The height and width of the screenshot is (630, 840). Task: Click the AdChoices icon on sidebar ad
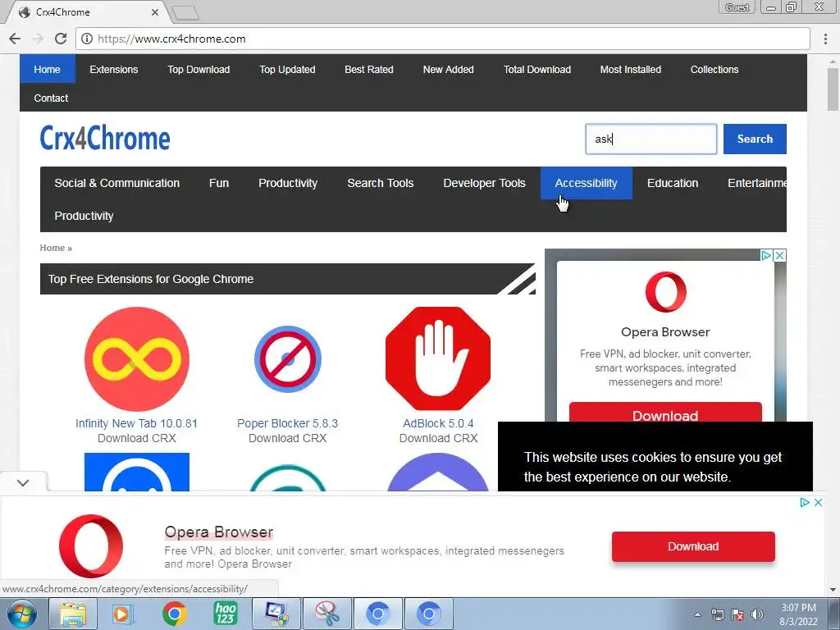pyautogui.click(x=767, y=256)
